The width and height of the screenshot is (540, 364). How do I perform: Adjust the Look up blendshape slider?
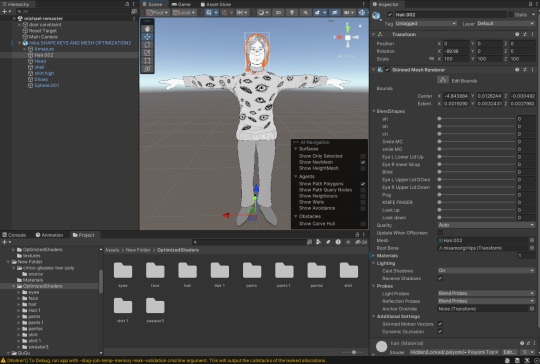click(477, 210)
